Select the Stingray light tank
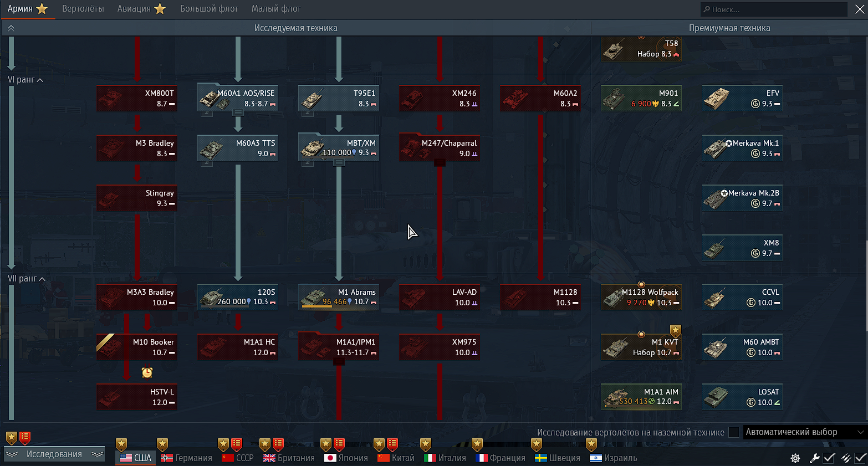Screen dimensions: 868x466 click(137, 198)
